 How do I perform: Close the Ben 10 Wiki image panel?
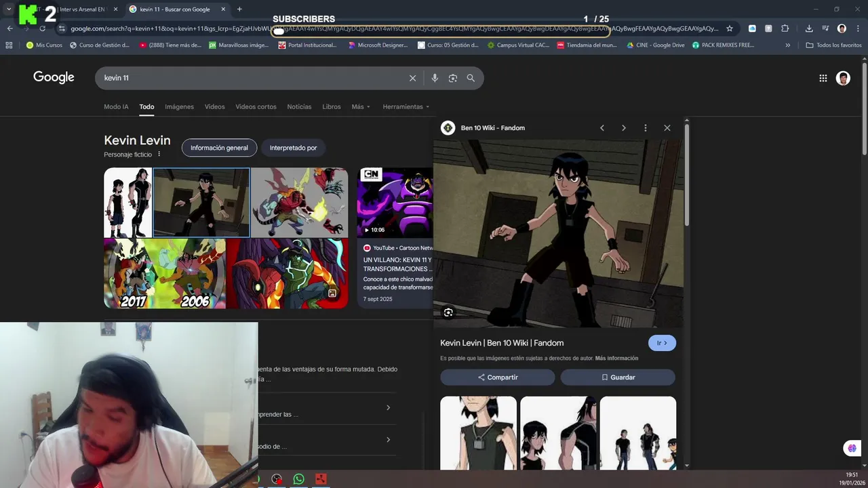click(667, 127)
